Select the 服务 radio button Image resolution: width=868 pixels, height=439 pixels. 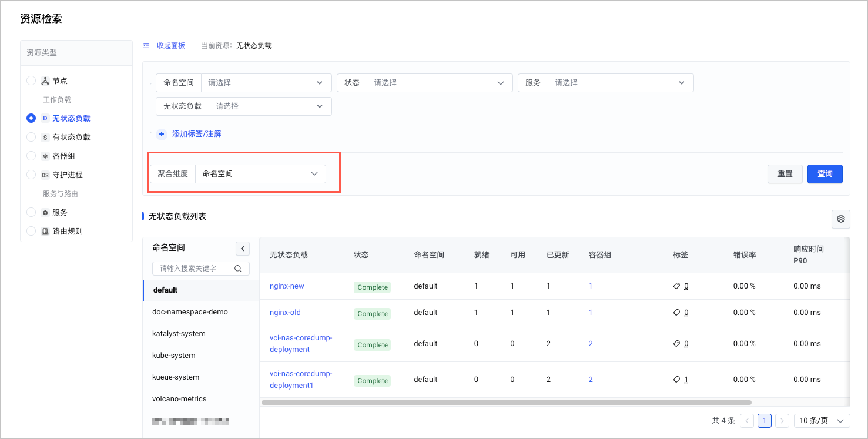coord(31,212)
